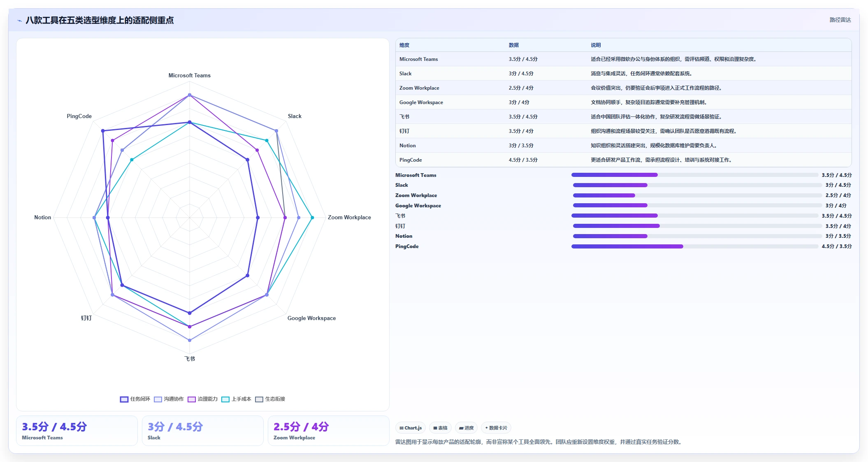Click the 数据 column header

point(514,45)
